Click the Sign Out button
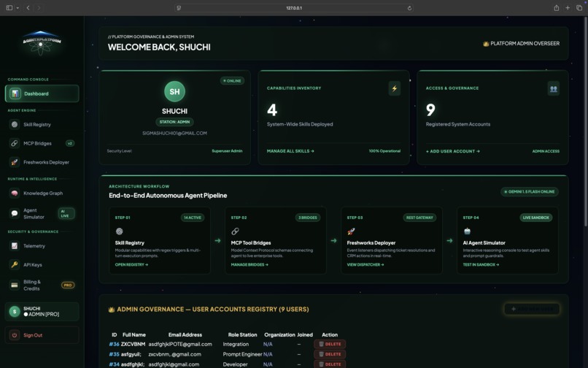 click(42, 335)
